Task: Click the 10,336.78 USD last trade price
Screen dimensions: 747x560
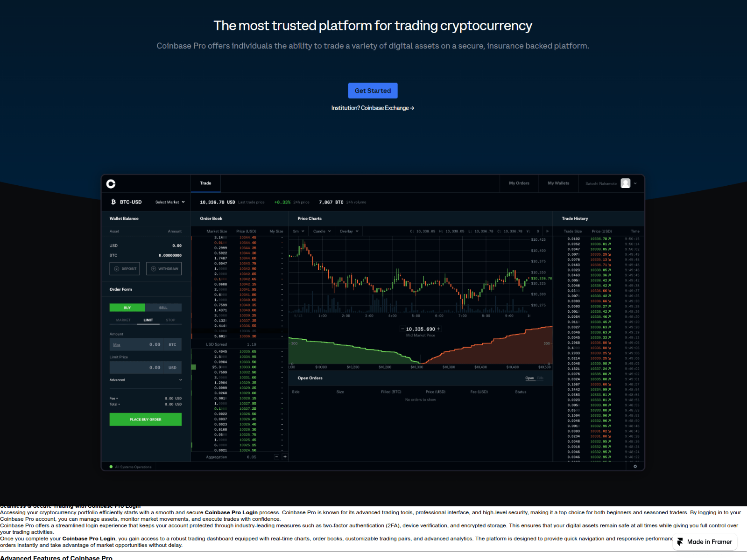Action: tap(218, 202)
